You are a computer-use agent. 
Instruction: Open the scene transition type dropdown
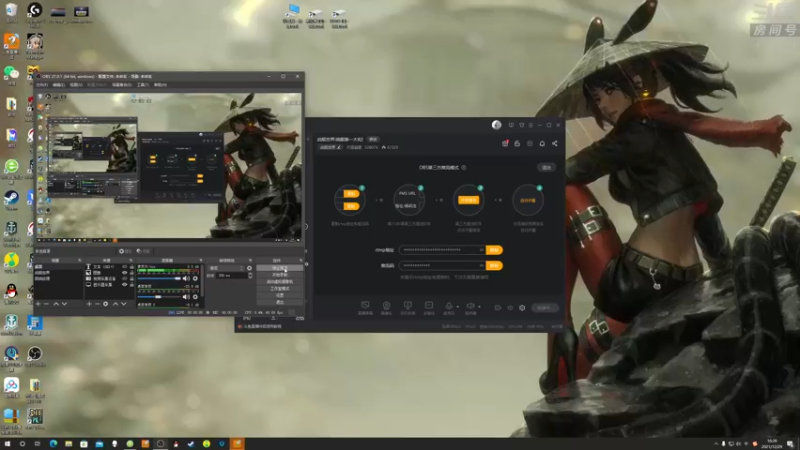[227, 268]
